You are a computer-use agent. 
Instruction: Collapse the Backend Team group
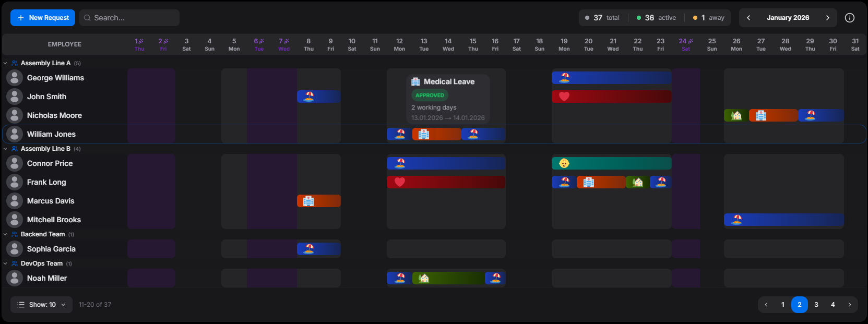[x=6, y=234]
